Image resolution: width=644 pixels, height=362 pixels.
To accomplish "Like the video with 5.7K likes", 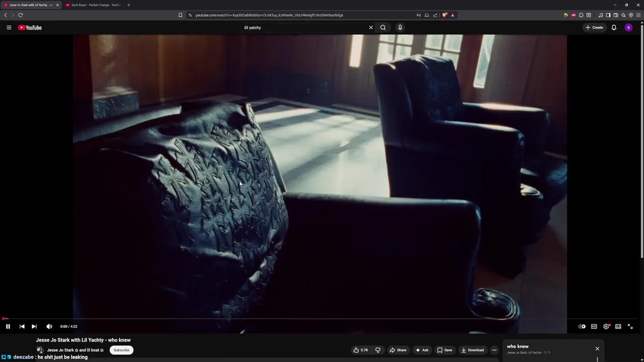I will 361,350.
